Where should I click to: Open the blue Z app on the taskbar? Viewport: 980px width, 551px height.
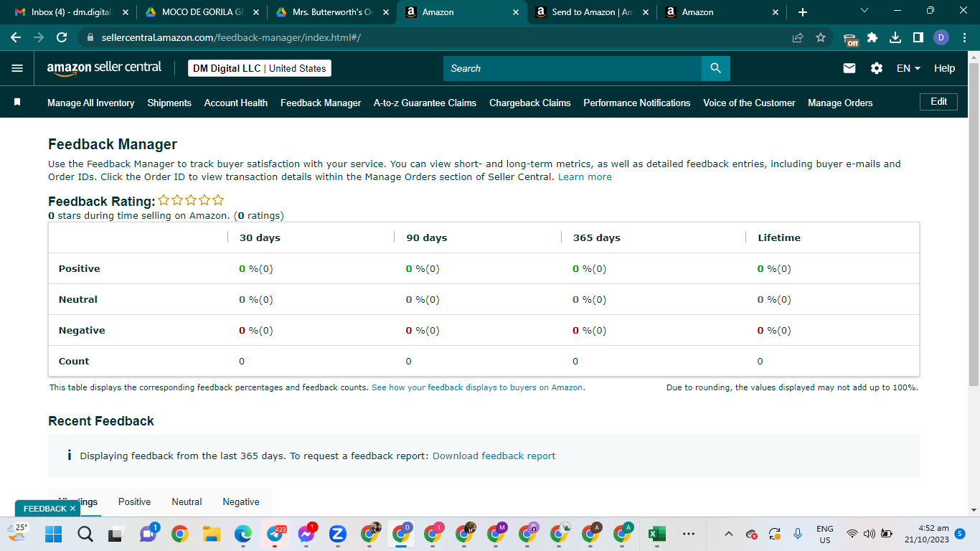[338, 534]
